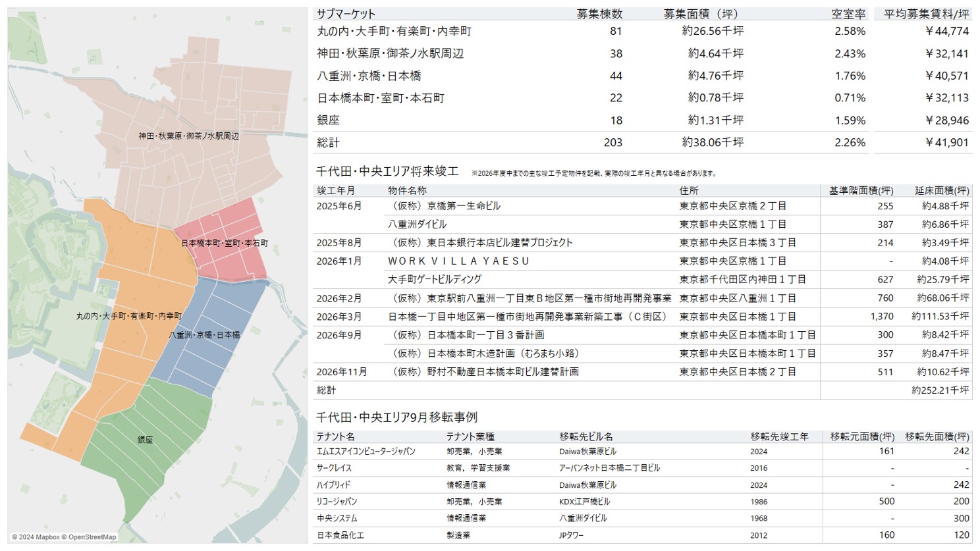Click the 2026年2月 completion date
The height and width of the screenshot is (551, 980).
(x=339, y=298)
